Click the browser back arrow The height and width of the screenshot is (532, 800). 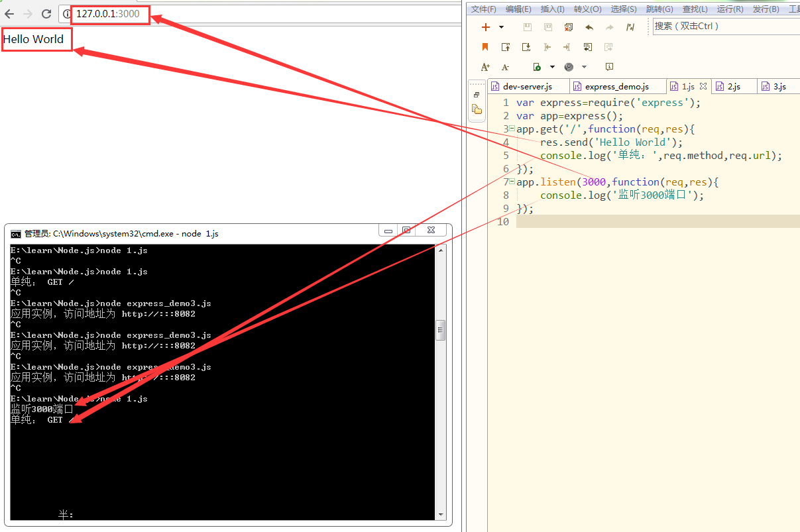(9, 14)
